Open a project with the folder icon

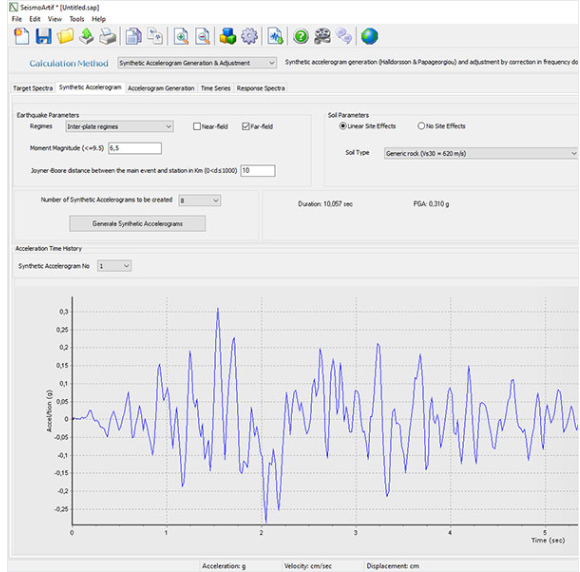coord(65,36)
